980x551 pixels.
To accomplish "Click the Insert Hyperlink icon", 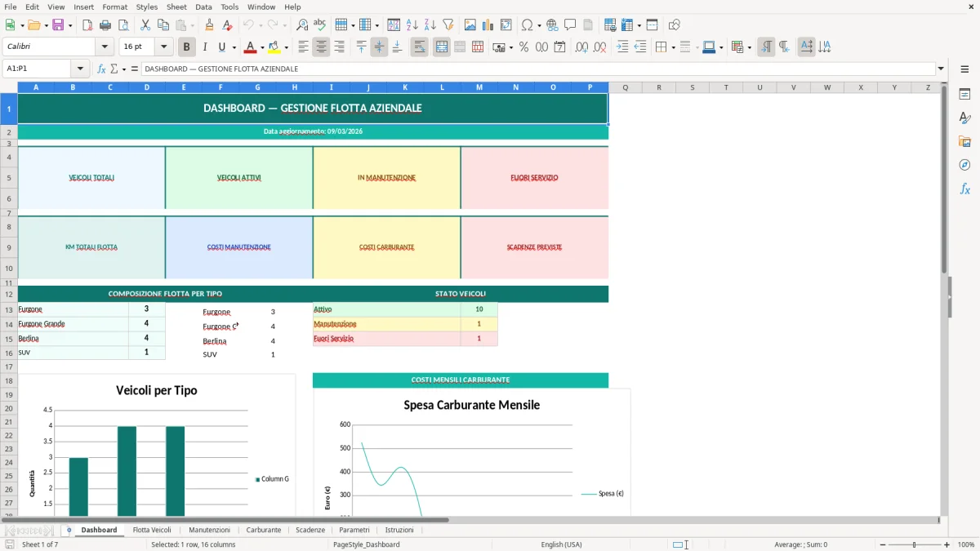I will 552,25.
